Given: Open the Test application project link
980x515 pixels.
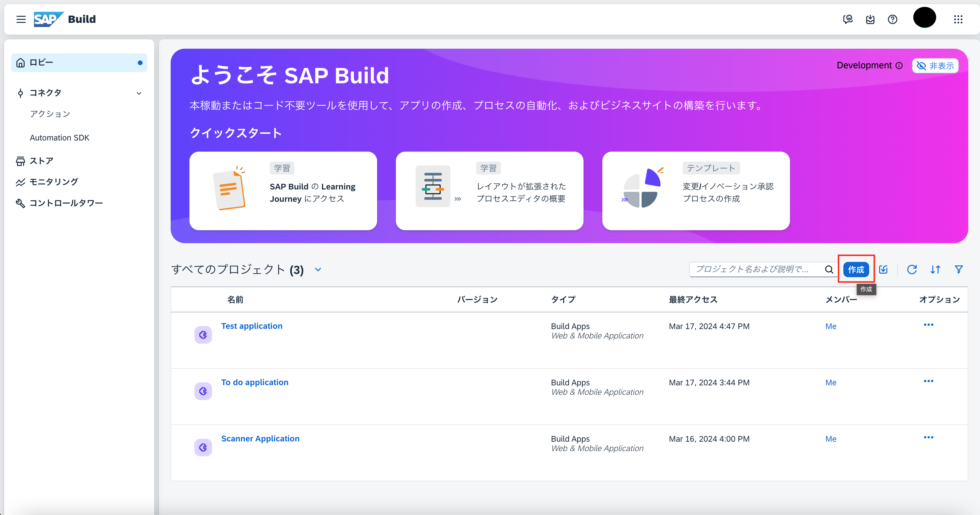Looking at the screenshot, I should click(x=252, y=326).
